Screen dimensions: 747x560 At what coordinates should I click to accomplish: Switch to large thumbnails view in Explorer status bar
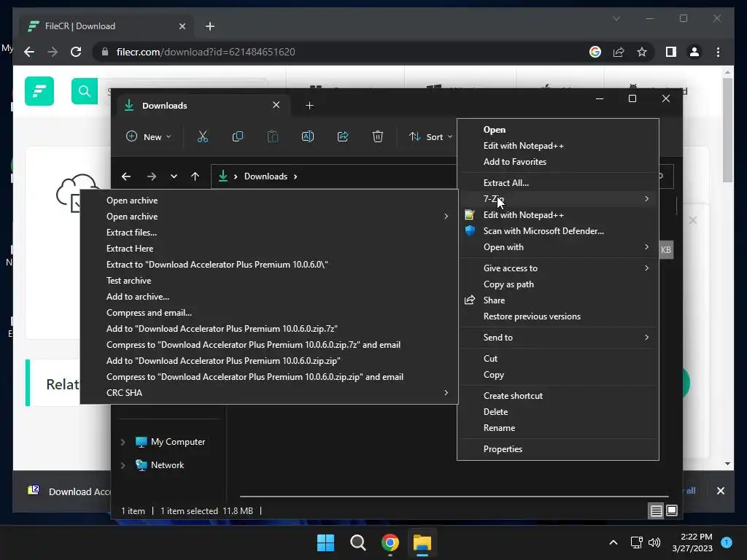tap(672, 511)
